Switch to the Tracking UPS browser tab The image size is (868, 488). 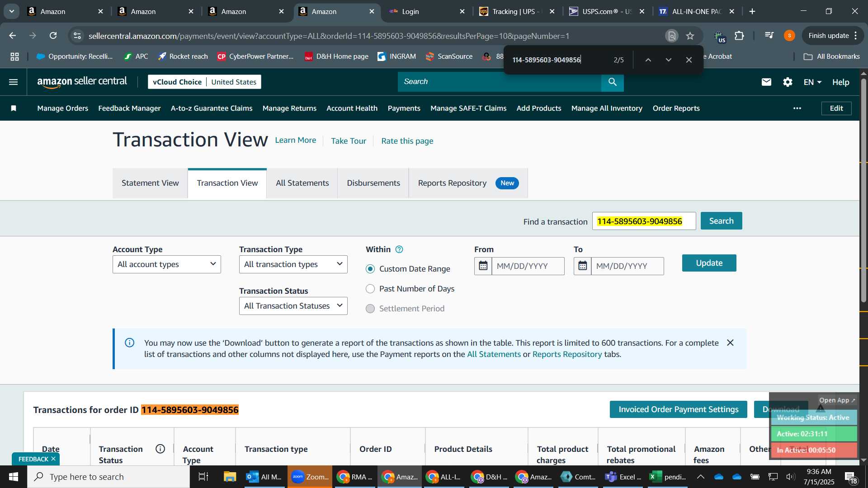[516, 11]
